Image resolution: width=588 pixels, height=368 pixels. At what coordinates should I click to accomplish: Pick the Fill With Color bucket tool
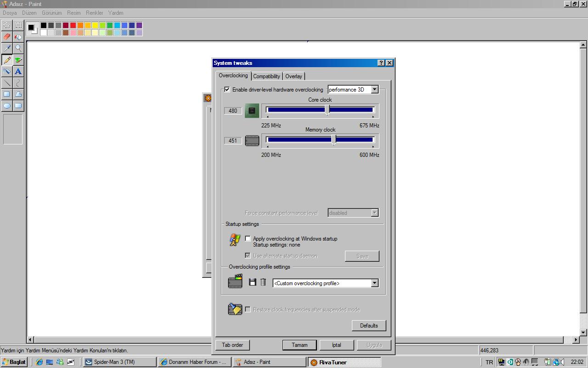[x=18, y=37]
